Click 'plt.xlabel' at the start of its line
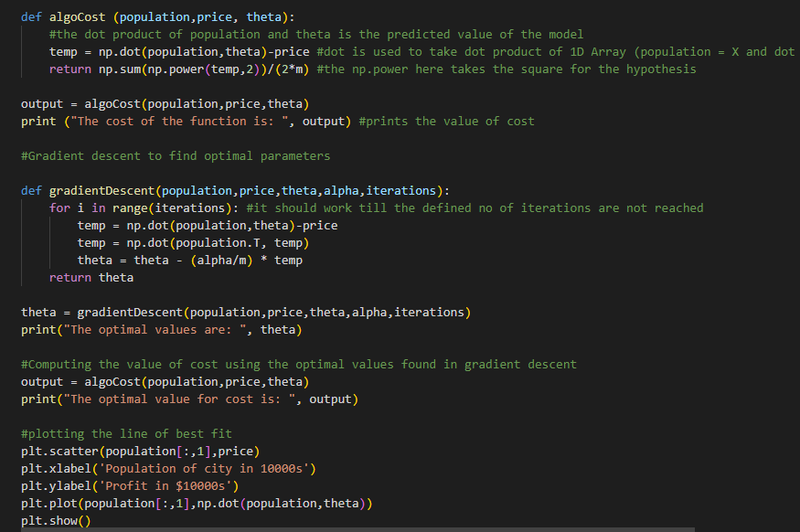The height and width of the screenshot is (532, 800). click(56, 469)
